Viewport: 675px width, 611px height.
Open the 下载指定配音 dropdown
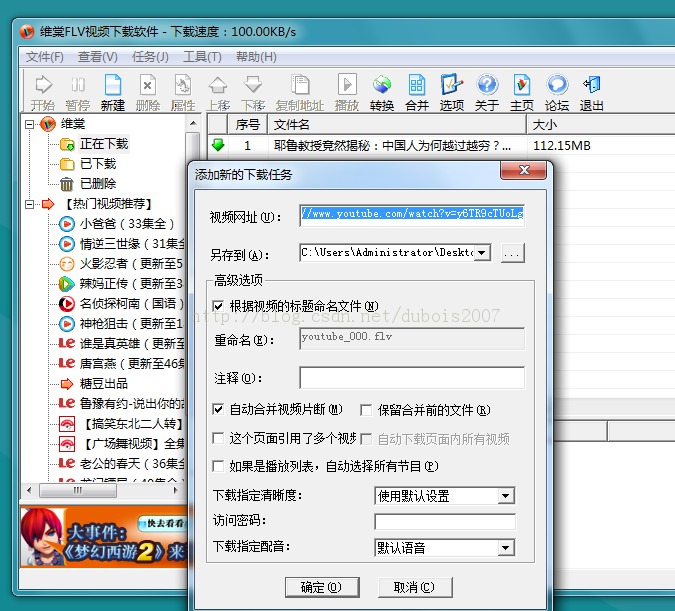click(506, 548)
